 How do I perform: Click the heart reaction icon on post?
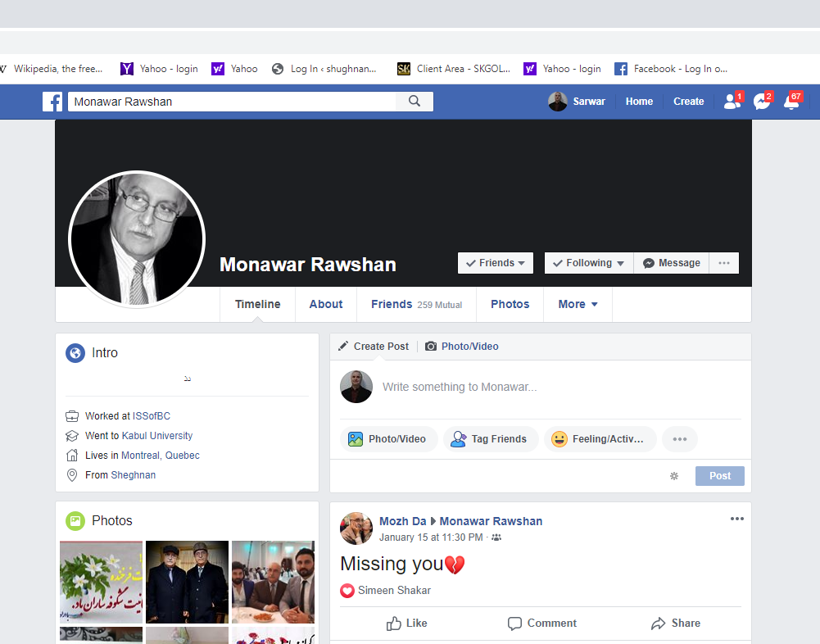tap(347, 591)
